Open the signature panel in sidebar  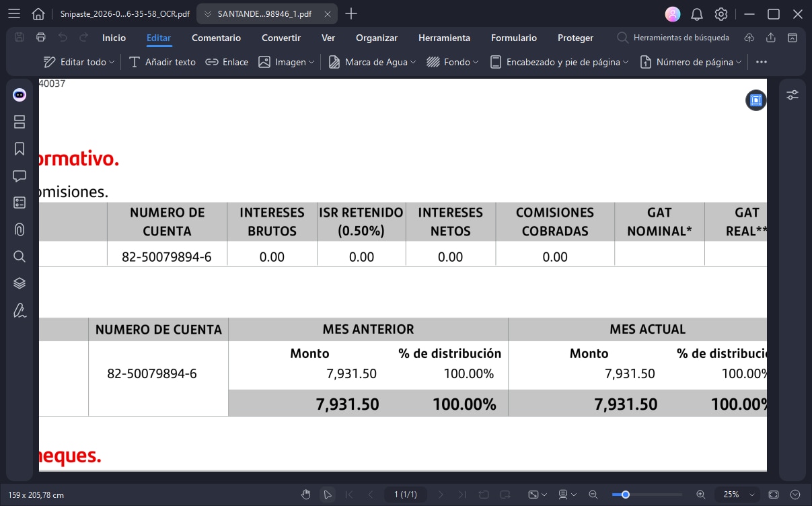19,310
